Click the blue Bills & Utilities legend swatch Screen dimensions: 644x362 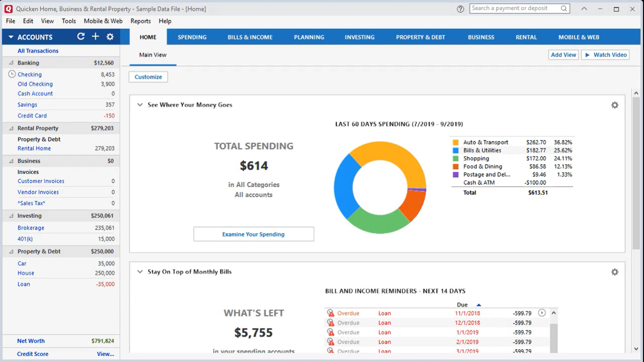(455, 150)
